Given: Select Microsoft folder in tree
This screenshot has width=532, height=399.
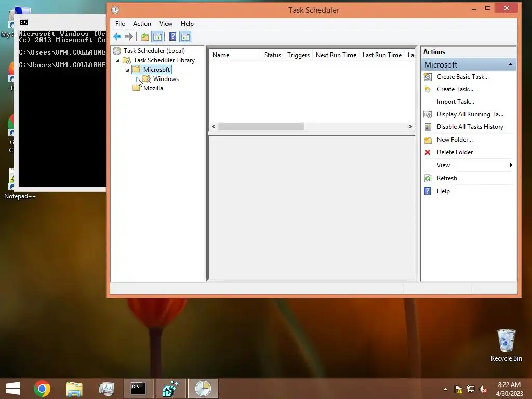Looking at the screenshot, I should coord(156,70).
